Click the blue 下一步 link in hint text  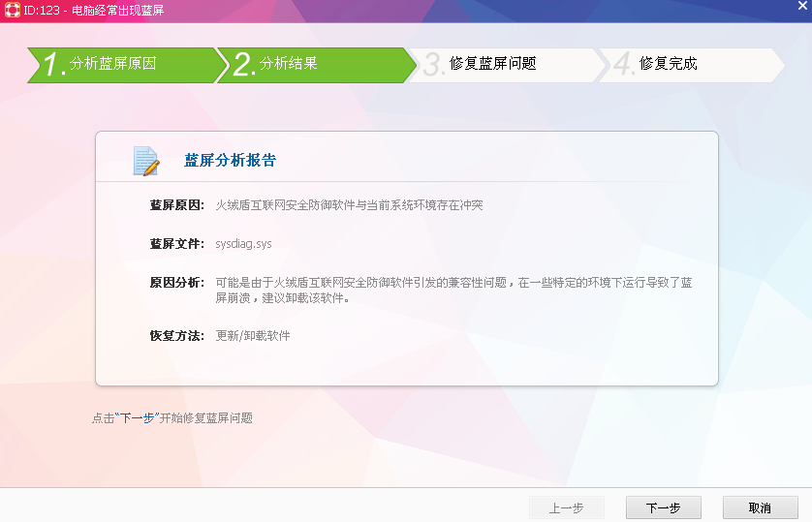tap(137, 418)
